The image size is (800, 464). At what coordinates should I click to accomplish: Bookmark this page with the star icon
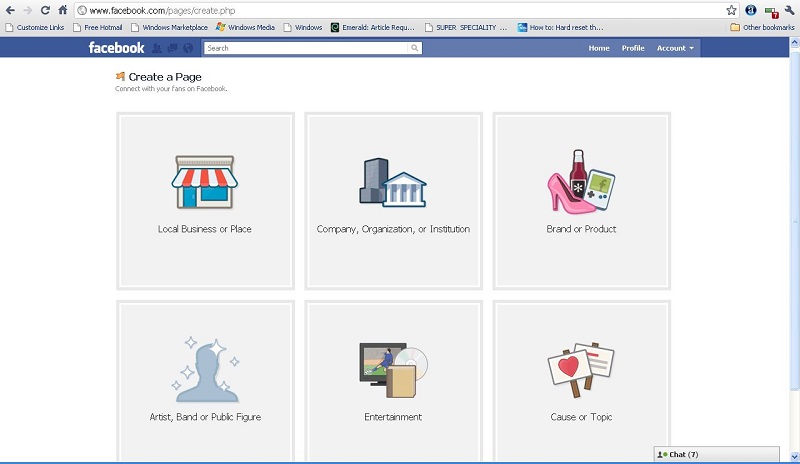click(732, 10)
